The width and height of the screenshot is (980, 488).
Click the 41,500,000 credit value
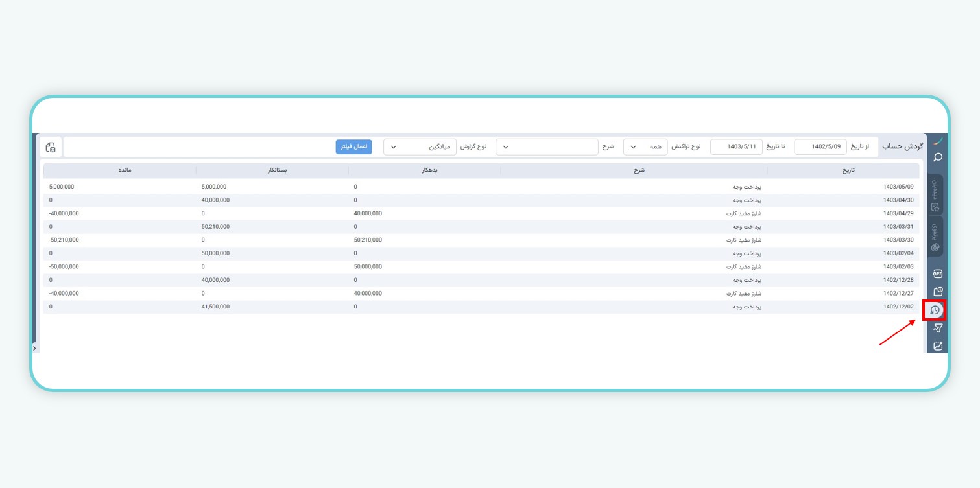pos(215,307)
